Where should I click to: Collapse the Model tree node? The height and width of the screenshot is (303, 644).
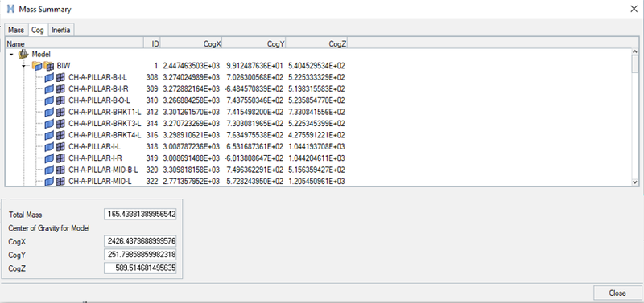11,54
